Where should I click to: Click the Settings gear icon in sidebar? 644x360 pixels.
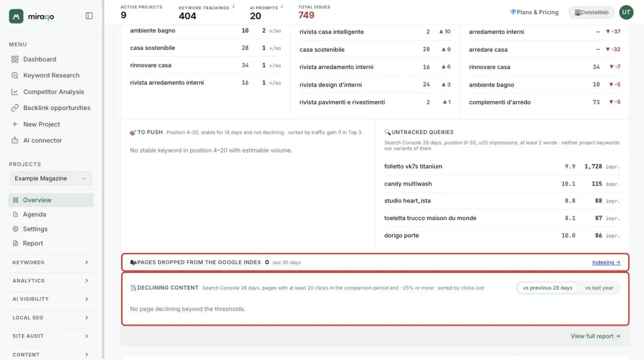16,229
